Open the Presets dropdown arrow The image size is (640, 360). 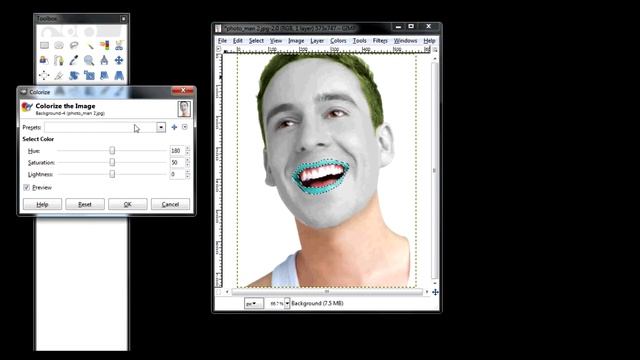pos(161,127)
